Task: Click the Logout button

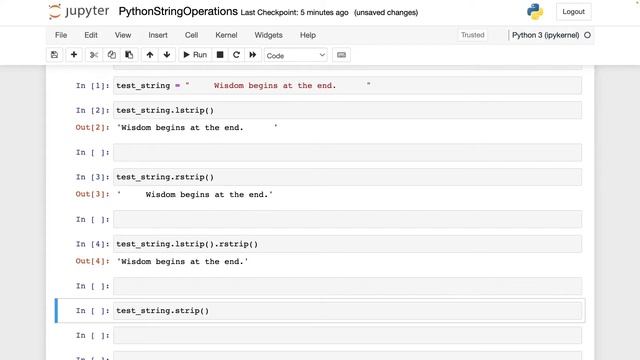Action: [x=573, y=12]
